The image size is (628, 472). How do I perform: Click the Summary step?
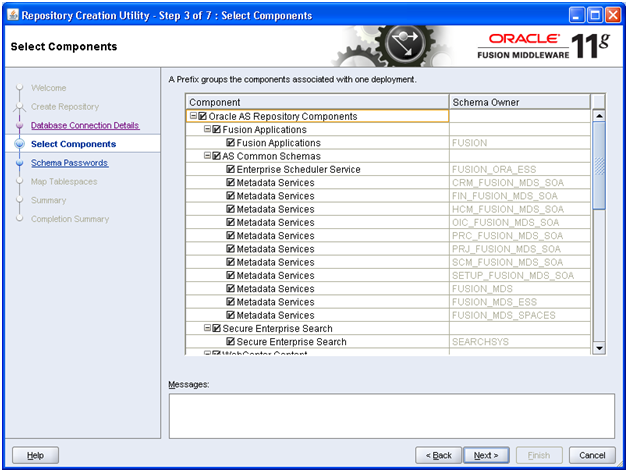point(49,200)
